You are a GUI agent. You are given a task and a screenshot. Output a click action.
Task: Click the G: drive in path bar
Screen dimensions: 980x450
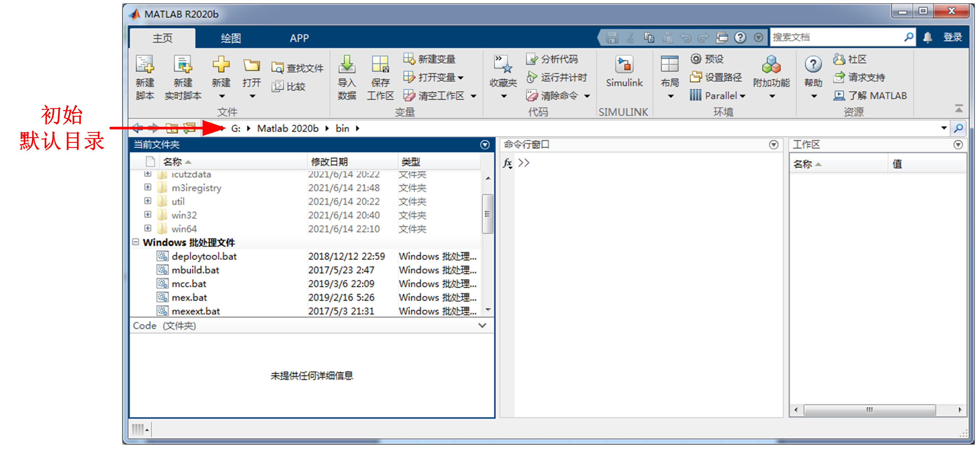coord(235,129)
